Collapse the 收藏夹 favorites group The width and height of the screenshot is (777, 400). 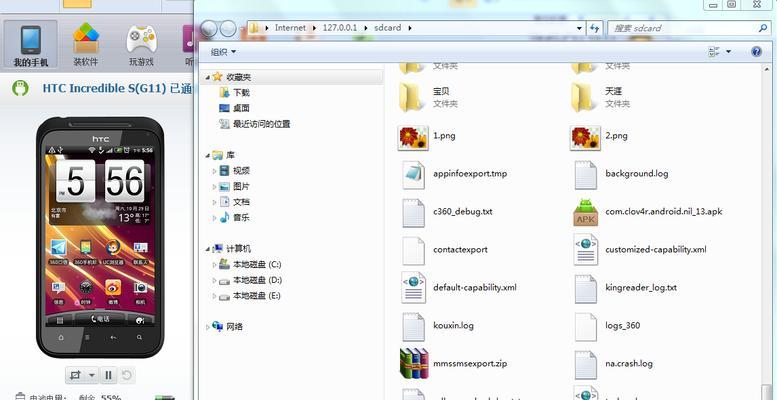(208, 77)
